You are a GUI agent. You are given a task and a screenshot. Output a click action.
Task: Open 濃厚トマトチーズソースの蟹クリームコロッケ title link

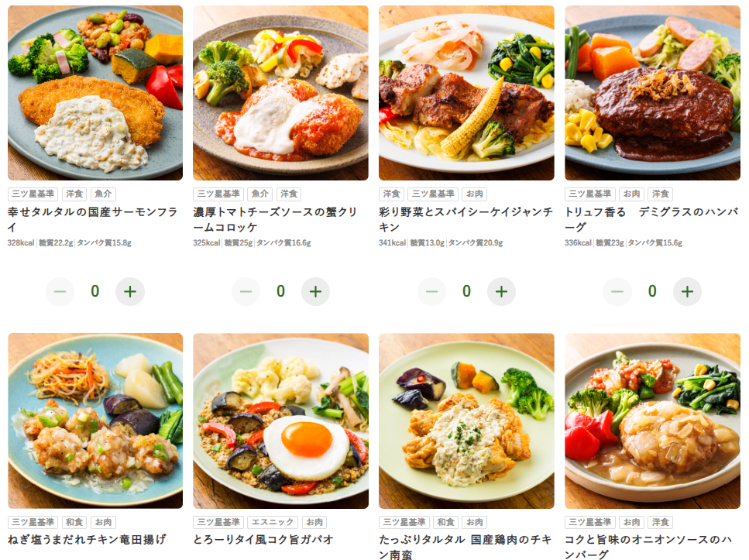click(x=275, y=219)
